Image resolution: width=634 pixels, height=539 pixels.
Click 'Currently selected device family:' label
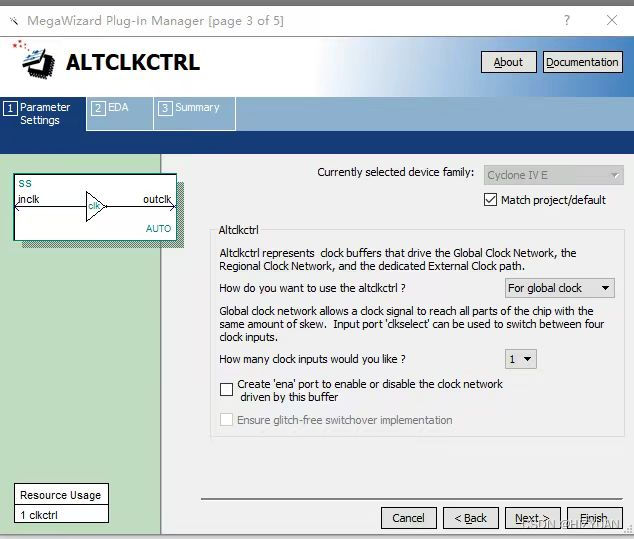coord(395,172)
